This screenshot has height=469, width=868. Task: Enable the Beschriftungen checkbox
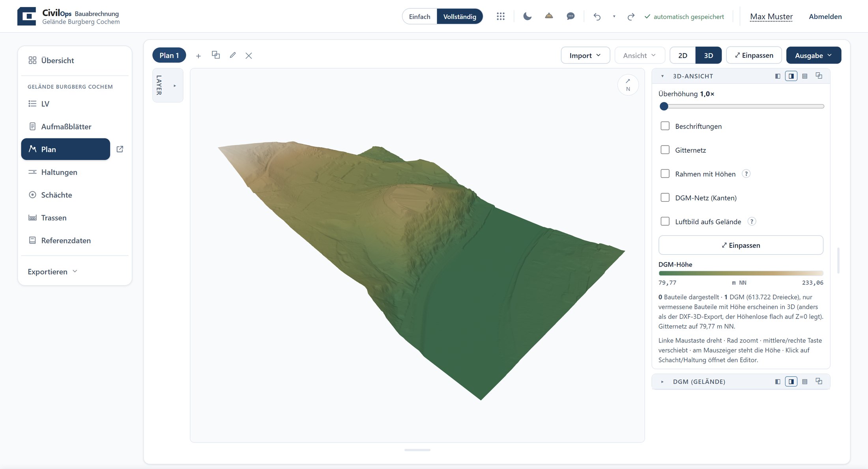click(x=665, y=126)
